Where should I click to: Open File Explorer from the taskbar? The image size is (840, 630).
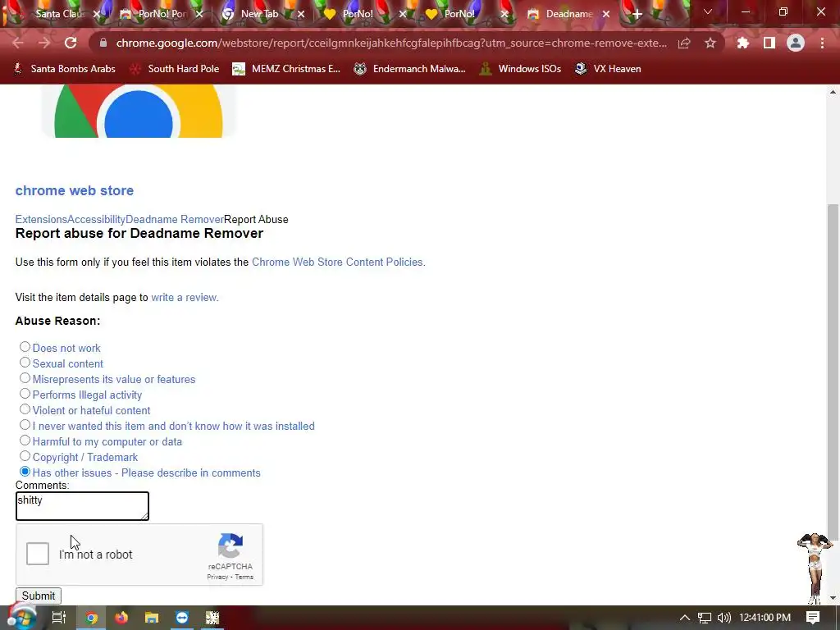tap(152, 618)
